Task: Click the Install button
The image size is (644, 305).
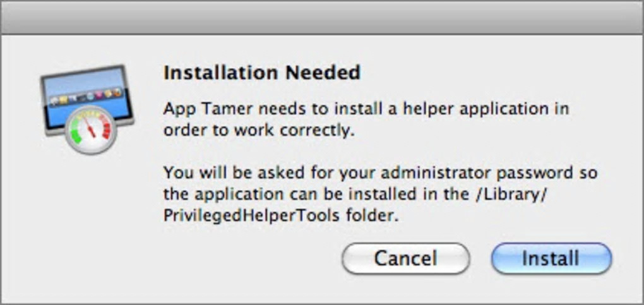Action: tap(551, 258)
